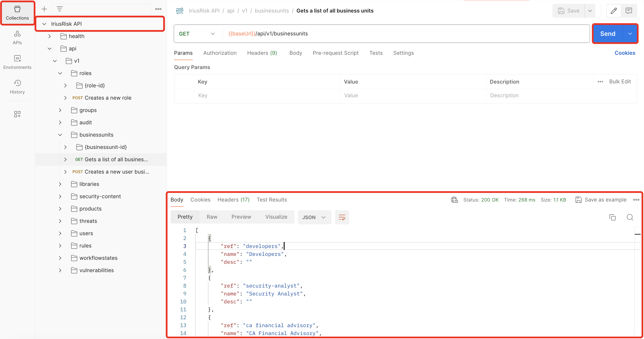Switch response view to Visualize
The image size is (644, 339).
coord(276,217)
